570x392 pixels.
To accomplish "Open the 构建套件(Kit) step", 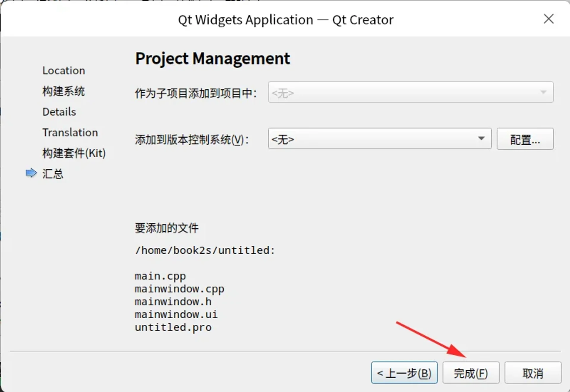I will coord(74,153).
